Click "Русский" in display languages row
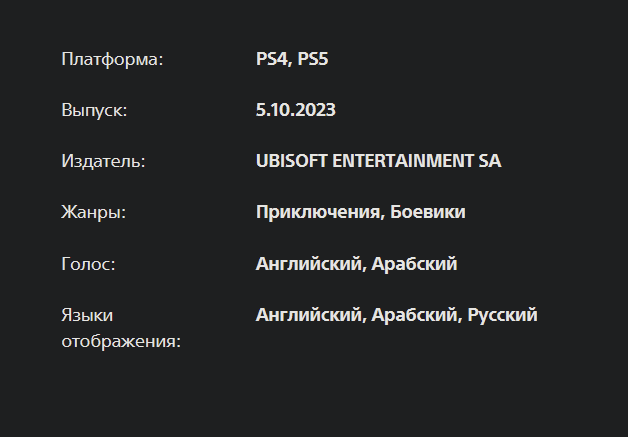 pyautogui.click(x=503, y=315)
